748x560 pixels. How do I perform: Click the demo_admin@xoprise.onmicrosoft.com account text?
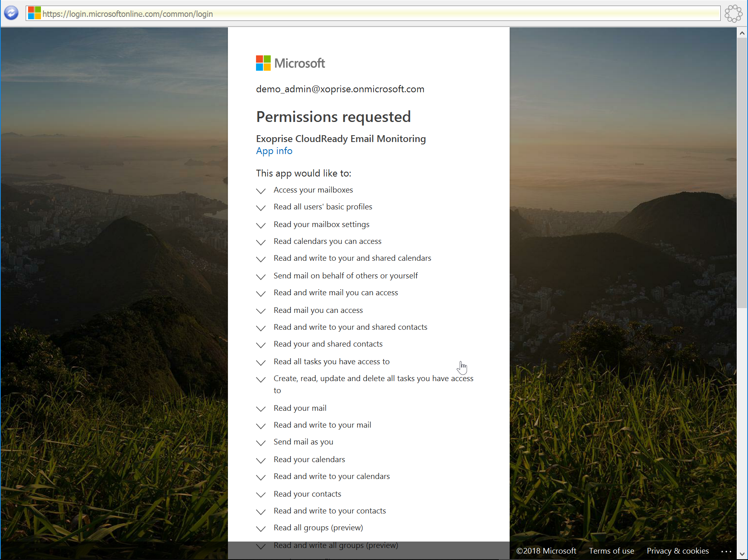coord(340,89)
